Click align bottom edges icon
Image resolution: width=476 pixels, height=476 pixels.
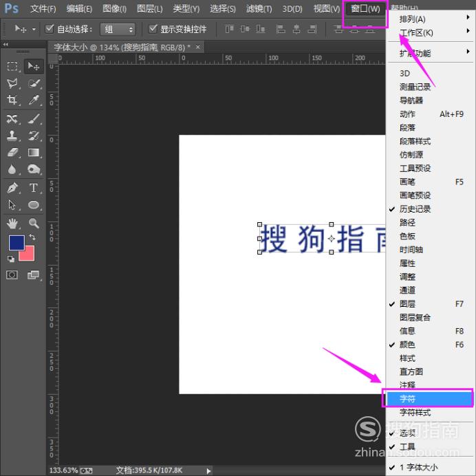[x=261, y=29]
